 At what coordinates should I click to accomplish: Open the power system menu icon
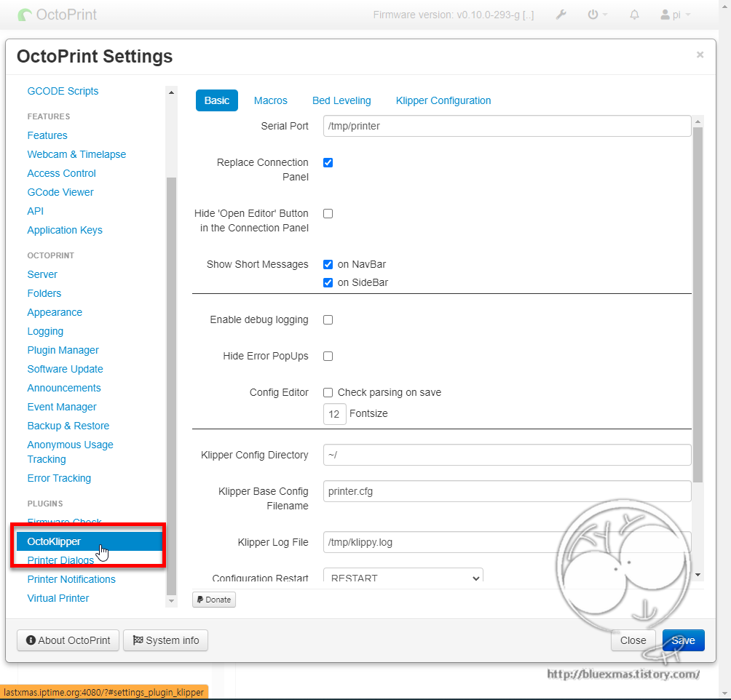(597, 15)
